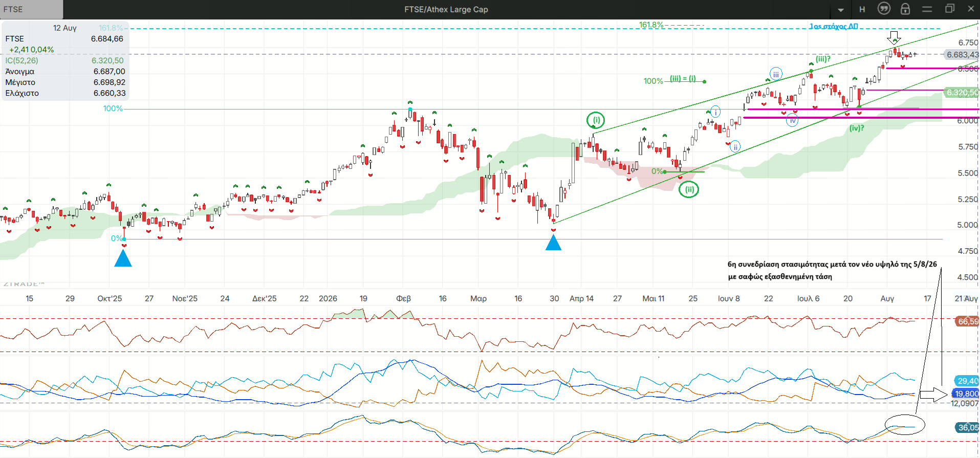
Task: Click the FTSE last price 6.684,66
Action: coord(107,39)
